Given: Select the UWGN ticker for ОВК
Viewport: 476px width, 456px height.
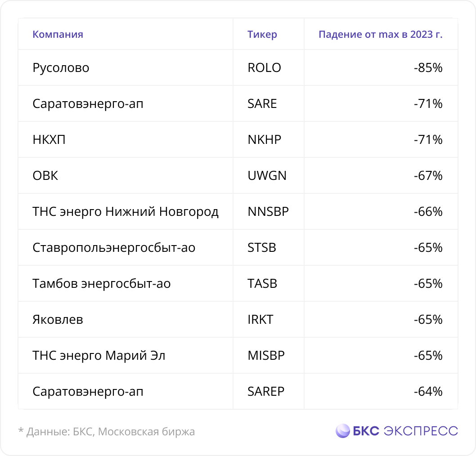Looking at the screenshot, I should pos(267,176).
